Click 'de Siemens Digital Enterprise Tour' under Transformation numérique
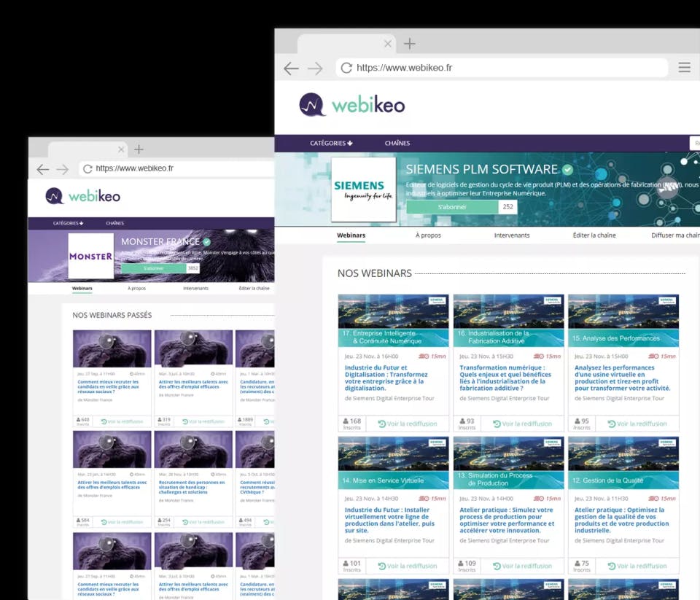 coord(505,398)
